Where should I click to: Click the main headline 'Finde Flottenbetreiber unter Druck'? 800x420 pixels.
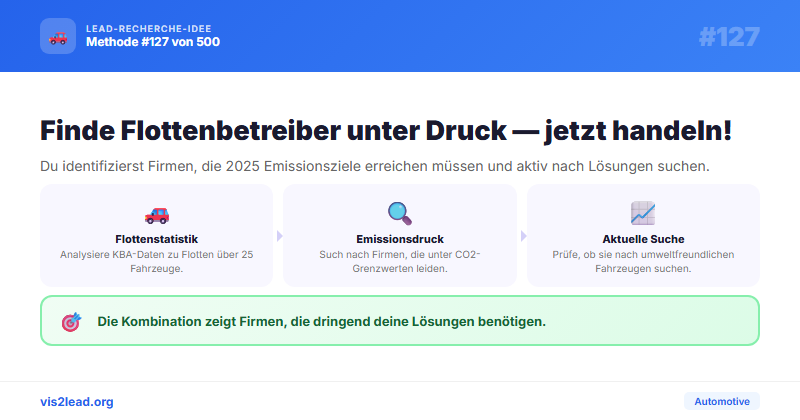386,130
